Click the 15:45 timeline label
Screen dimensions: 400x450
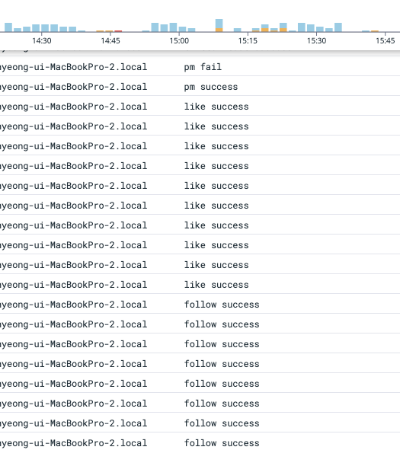(x=385, y=41)
